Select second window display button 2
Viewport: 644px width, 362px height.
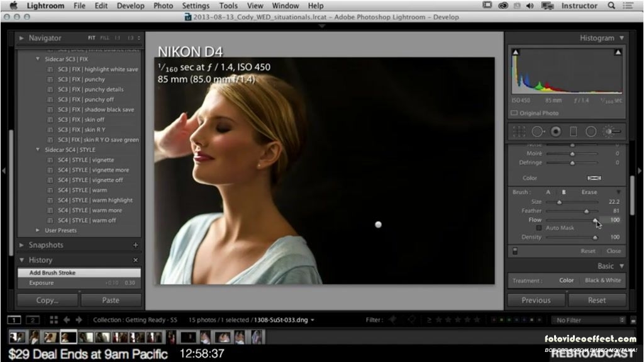33,320
